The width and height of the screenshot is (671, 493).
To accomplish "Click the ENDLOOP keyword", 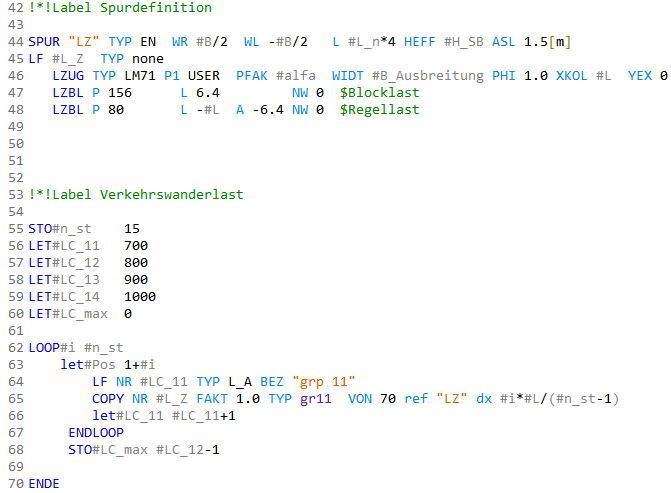I will (96, 433).
